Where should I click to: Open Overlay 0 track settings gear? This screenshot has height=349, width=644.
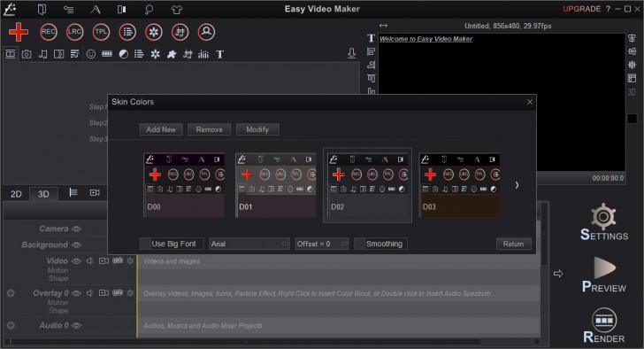coord(130,292)
